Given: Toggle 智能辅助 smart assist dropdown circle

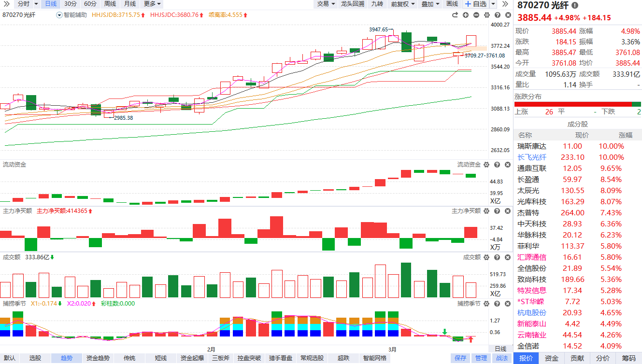Looking at the screenshot, I should pos(59,15).
